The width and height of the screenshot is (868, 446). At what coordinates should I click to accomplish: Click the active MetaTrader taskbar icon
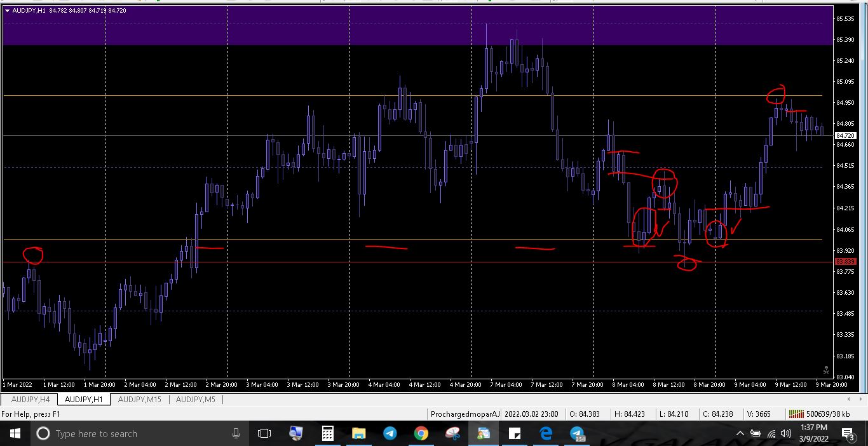pos(484,433)
